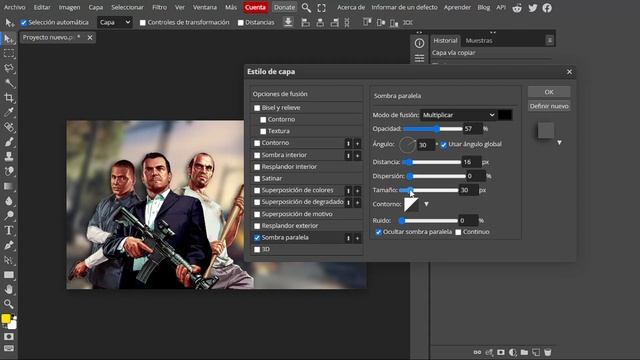Enable Continuo checkbox
640x360 pixels.
coord(458,232)
